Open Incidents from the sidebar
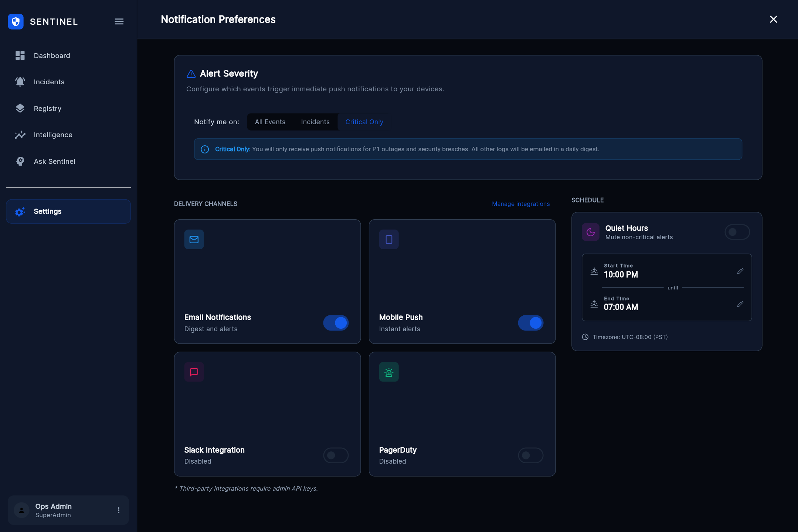Viewport: 798px width, 532px height. coord(49,82)
